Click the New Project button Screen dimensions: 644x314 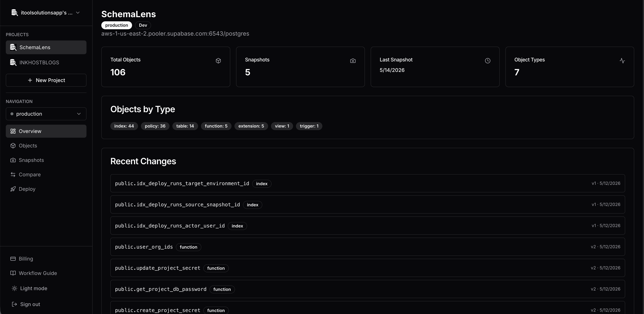[x=46, y=80]
